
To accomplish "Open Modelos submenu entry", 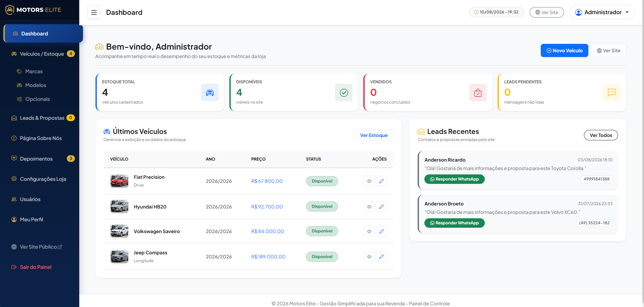I will point(35,85).
